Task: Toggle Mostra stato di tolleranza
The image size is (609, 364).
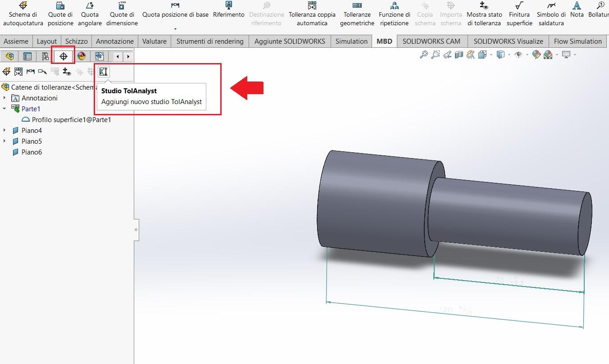Action: pos(484,14)
